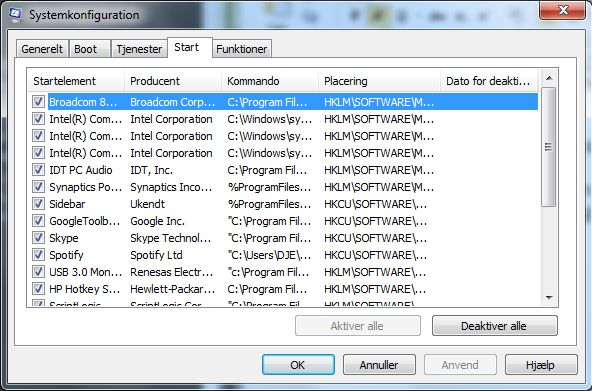Toggle the IDT PC Audio checkbox
Viewport: 592px width, 391px height.
(x=38, y=169)
